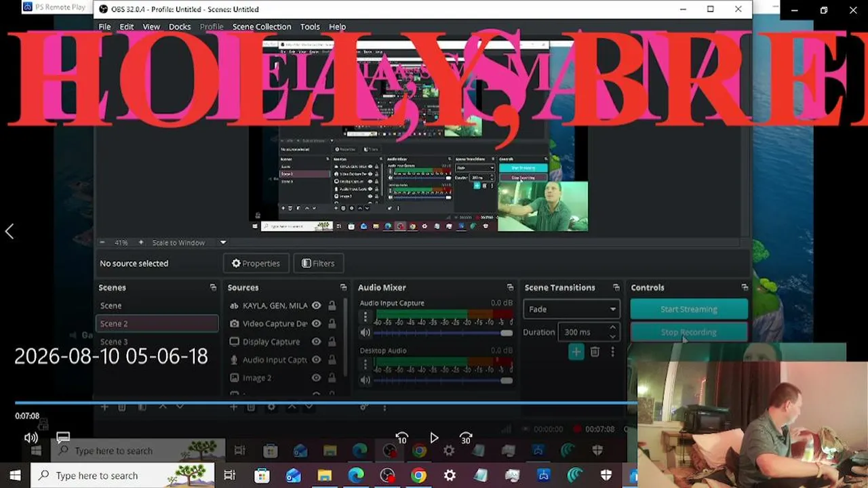Float the Scenes dock using its header icon
The image size is (868, 488).
coord(213,287)
